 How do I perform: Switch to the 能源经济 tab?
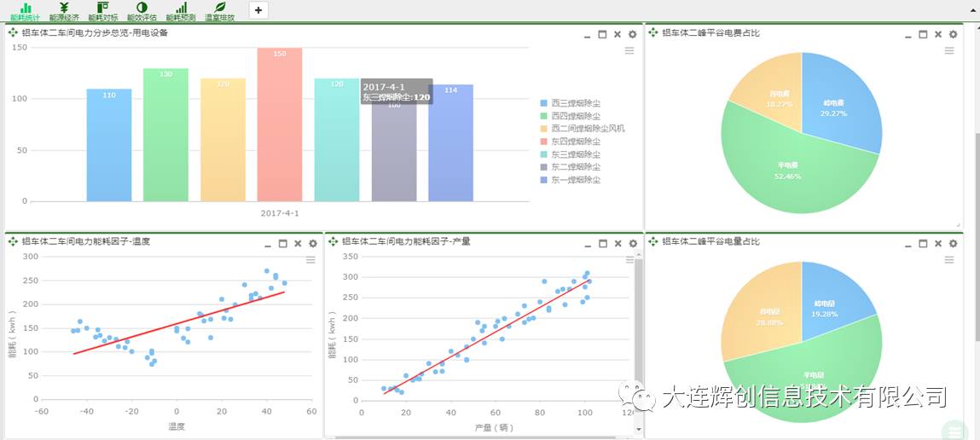(64, 10)
